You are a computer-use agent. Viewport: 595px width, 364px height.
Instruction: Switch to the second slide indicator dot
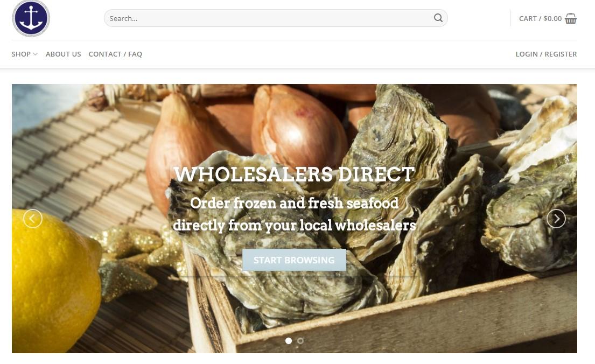[x=300, y=341]
